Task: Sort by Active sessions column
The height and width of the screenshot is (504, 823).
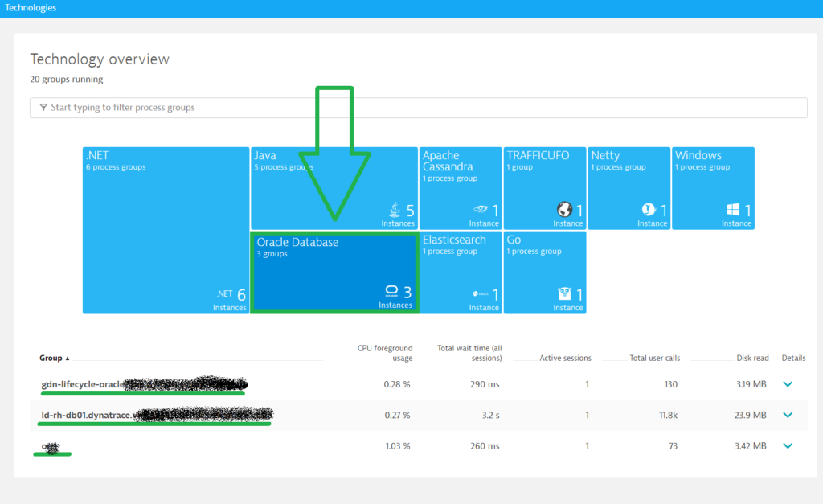Action: tap(565, 358)
